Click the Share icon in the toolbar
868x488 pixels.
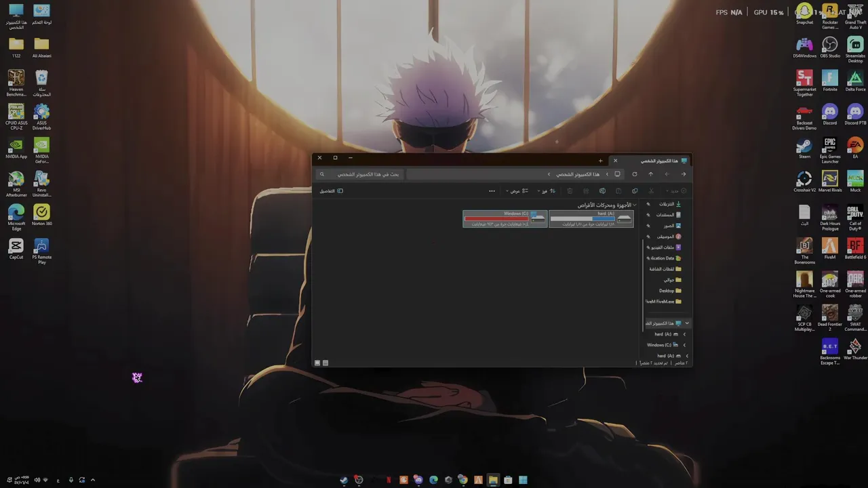pos(586,191)
